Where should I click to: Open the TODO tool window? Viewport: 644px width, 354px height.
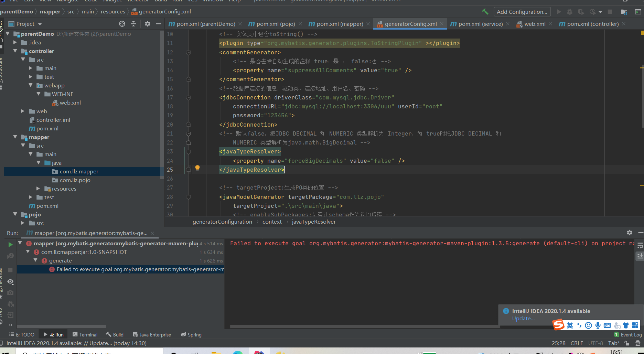pos(22,334)
